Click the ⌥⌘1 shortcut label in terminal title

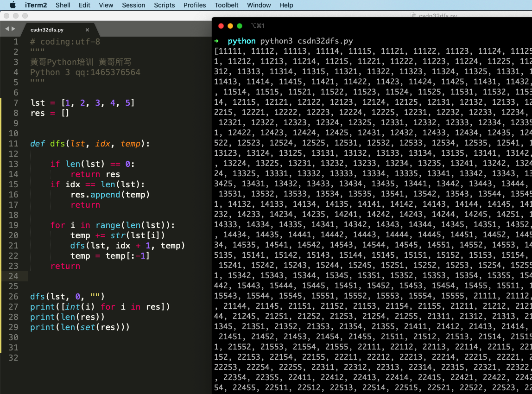pyautogui.click(x=258, y=26)
